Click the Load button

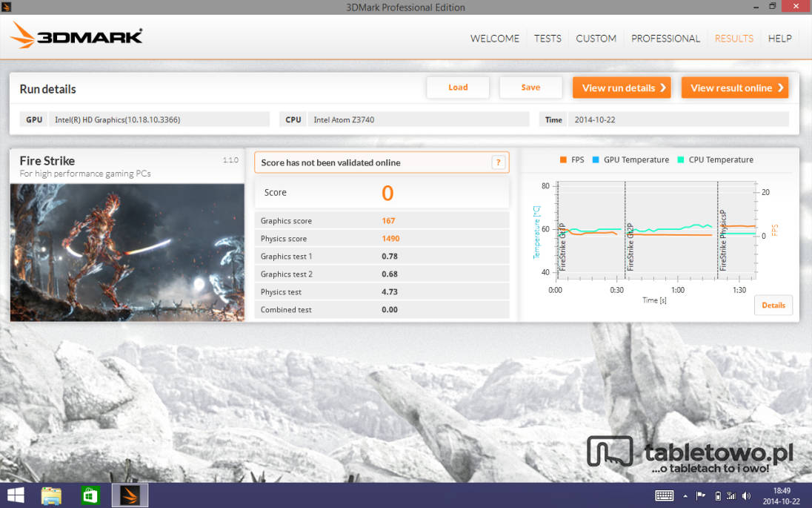click(x=458, y=88)
